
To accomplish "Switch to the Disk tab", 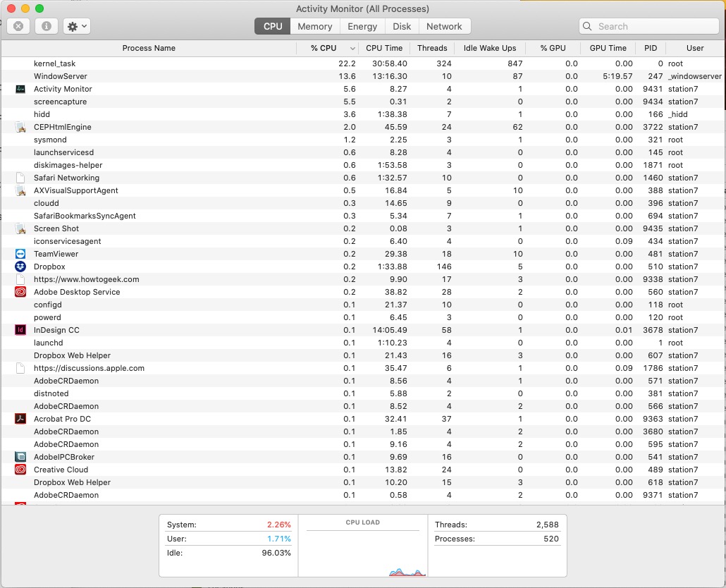I will (x=402, y=26).
